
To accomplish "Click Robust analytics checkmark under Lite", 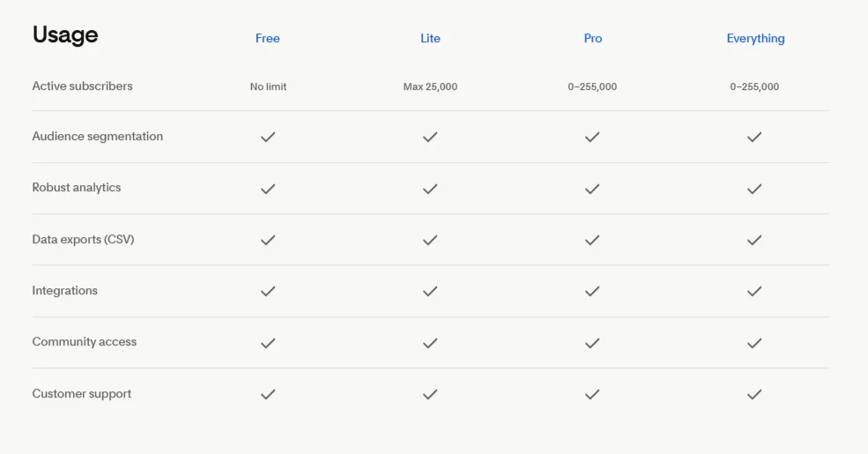I will tap(430, 189).
